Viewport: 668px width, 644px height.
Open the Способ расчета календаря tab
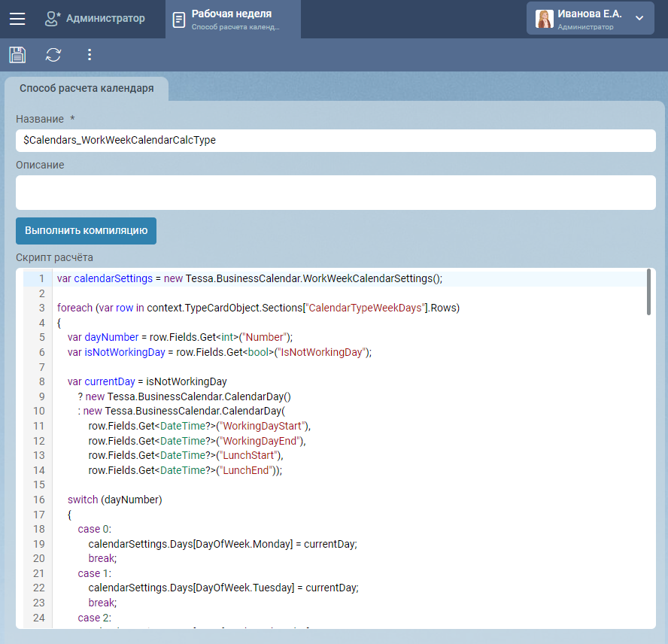tap(87, 88)
